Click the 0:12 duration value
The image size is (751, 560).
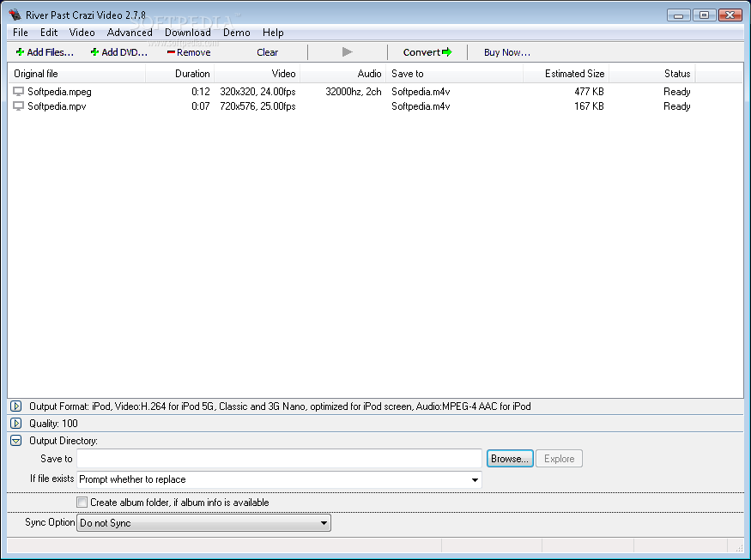point(201,92)
